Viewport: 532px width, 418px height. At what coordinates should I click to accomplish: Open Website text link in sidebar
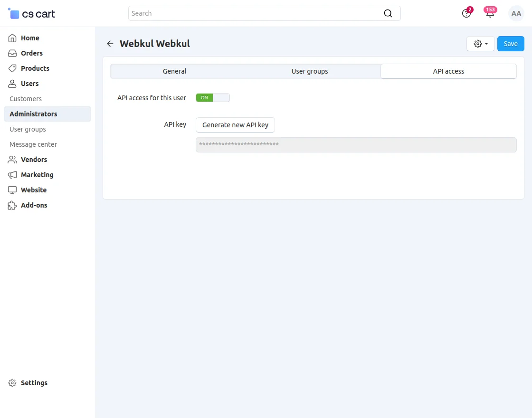tap(34, 190)
